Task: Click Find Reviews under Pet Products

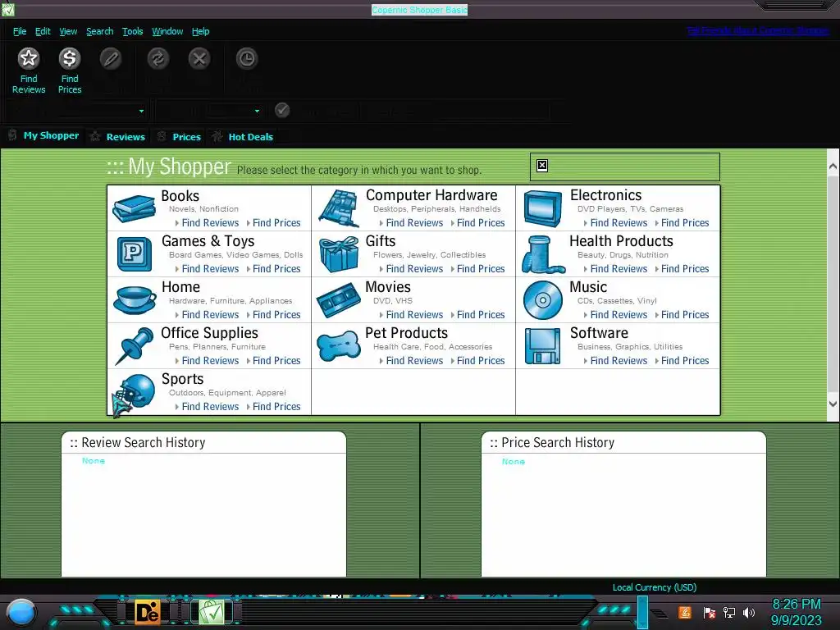Action: pyautogui.click(x=414, y=361)
